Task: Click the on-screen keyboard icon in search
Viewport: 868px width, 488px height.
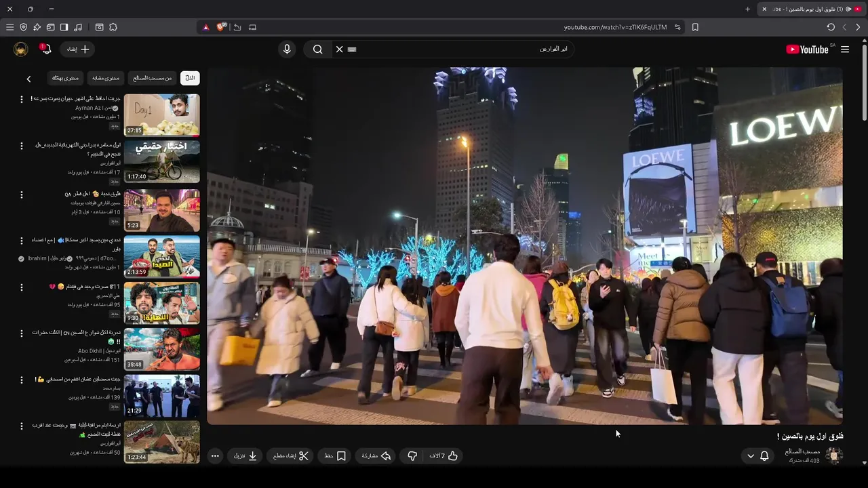Action: [352, 49]
